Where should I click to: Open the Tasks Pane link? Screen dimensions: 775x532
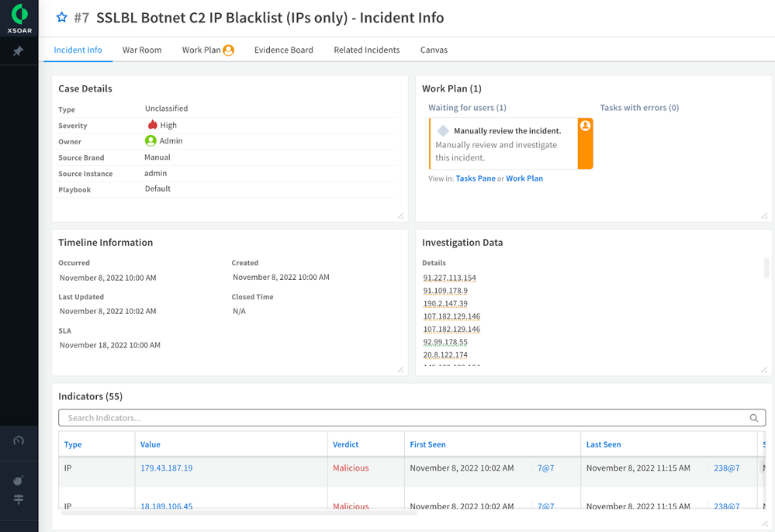[x=476, y=178]
